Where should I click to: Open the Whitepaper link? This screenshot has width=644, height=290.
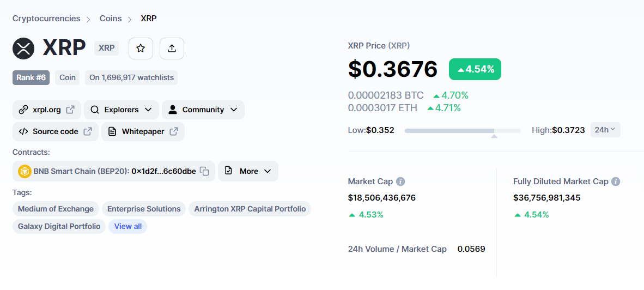pos(143,131)
